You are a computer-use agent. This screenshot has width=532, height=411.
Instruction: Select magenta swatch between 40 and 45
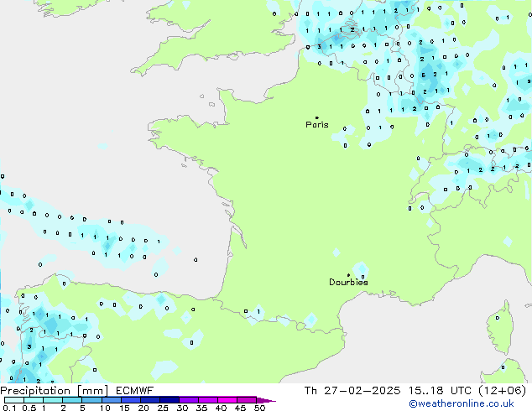pos(227,400)
